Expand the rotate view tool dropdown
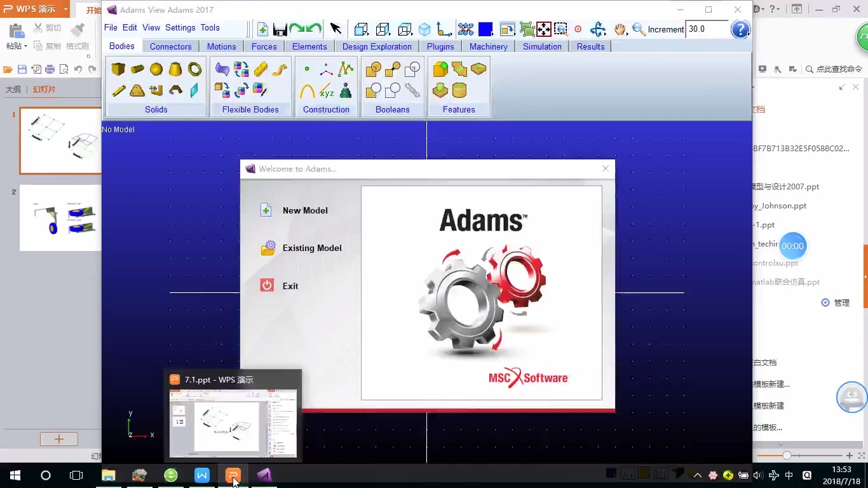868x488 pixels. click(x=598, y=29)
